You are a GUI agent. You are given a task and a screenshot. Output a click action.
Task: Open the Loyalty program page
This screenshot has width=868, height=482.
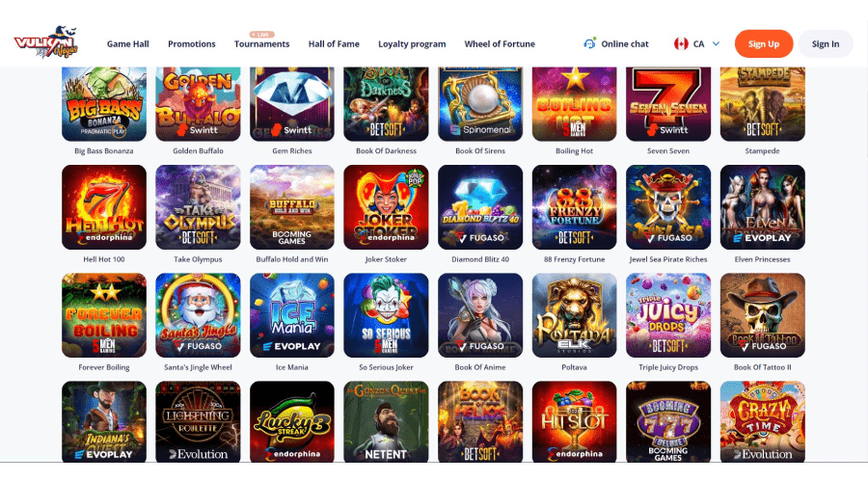[x=412, y=43]
